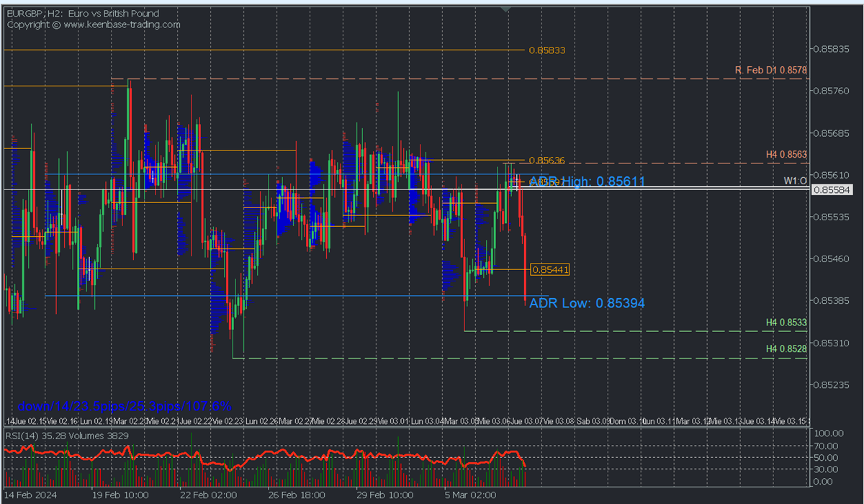Click the boxed 0.85441 price label
The width and height of the screenshot is (864, 504).
click(x=550, y=269)
